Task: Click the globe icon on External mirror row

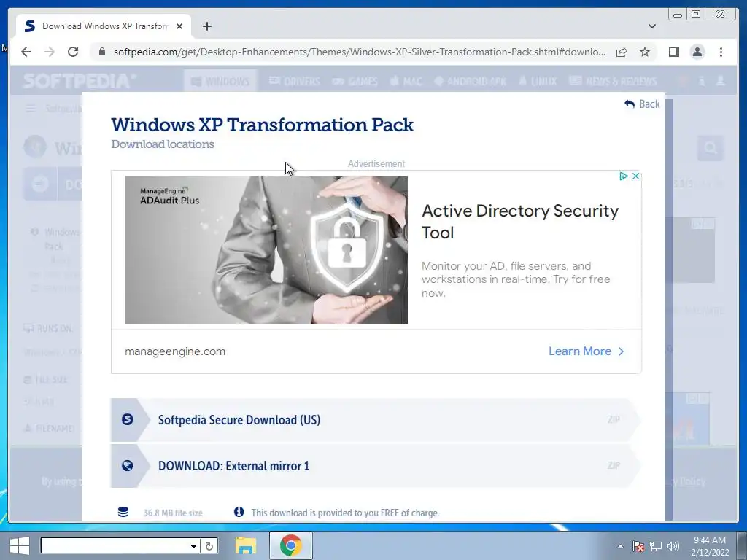Action: point(127,466)
